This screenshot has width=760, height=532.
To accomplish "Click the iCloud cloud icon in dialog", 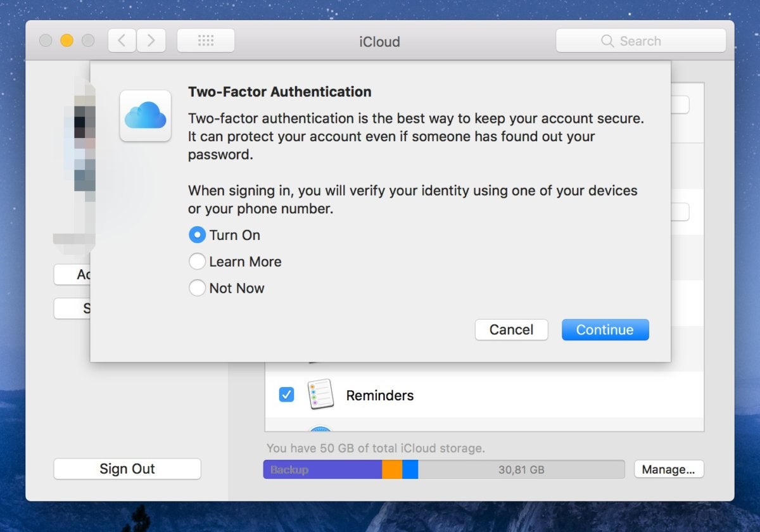I will [x=145, y=116].
